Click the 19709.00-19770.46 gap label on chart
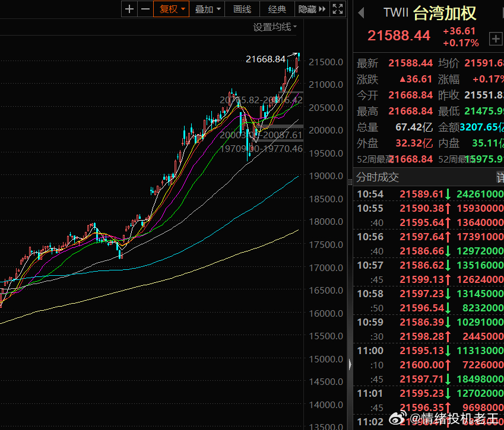 point(261,149)
